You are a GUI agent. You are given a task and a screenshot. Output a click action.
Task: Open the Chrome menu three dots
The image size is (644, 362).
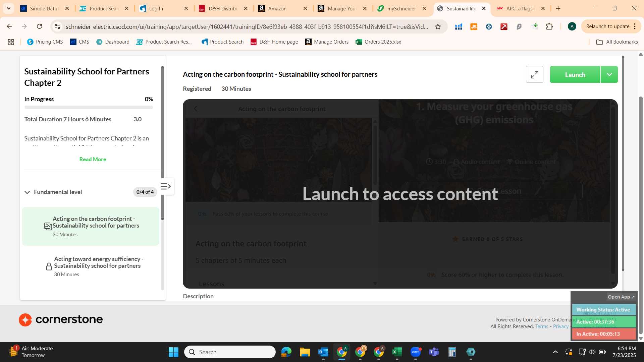click(x=635, y=26)
